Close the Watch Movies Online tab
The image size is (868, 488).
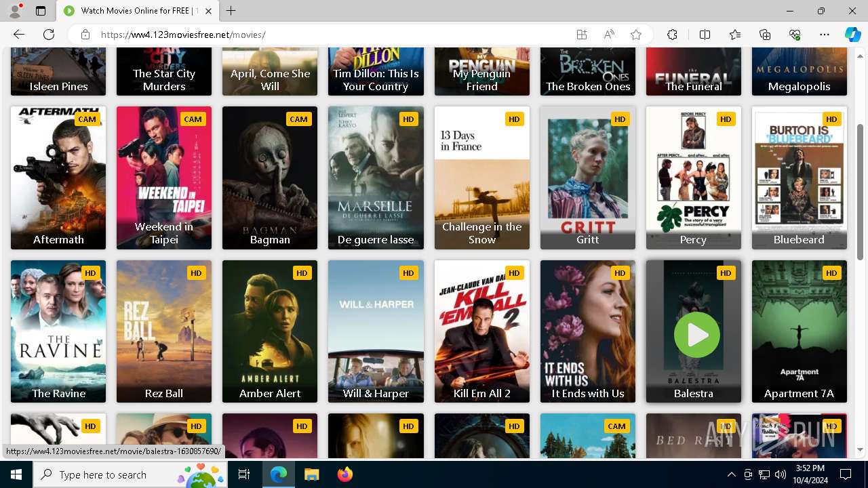pos(208,11)
